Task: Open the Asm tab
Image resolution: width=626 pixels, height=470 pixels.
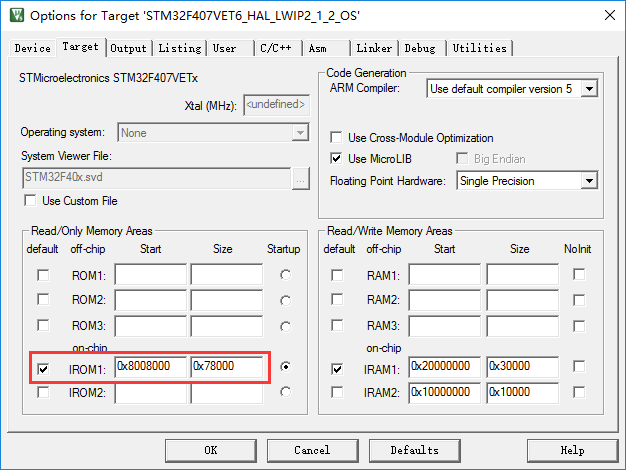Action: (326, 48)
